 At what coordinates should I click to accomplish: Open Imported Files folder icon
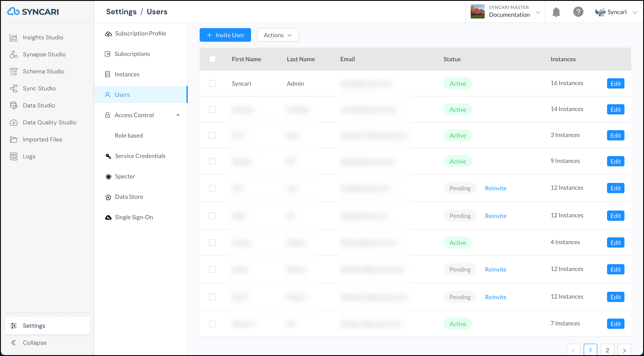[14, 140]
